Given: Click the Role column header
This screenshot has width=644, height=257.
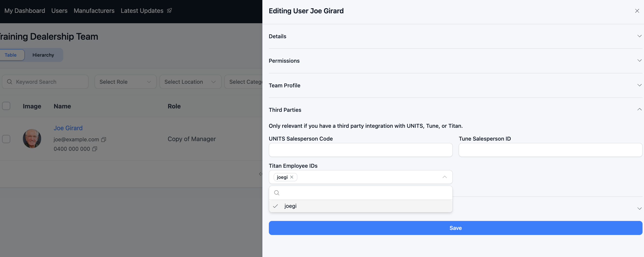Looking at the screenshot, I should point(174,106).
